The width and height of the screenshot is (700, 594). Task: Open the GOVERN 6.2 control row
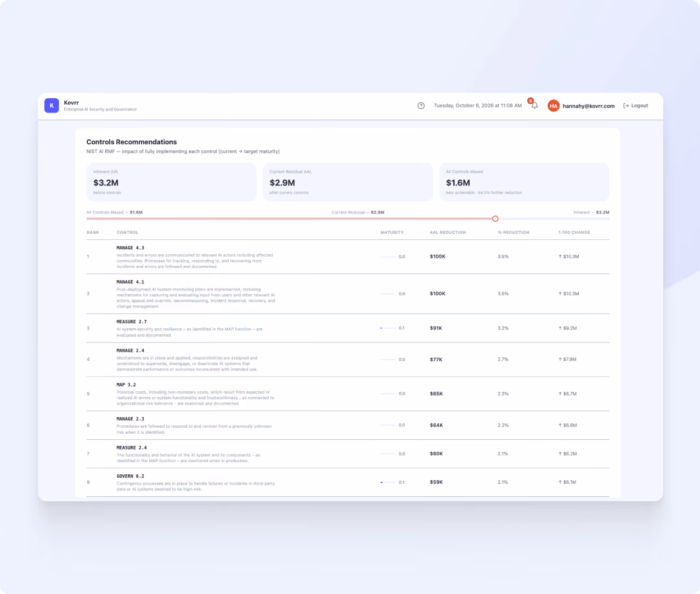tap(348, 482)
